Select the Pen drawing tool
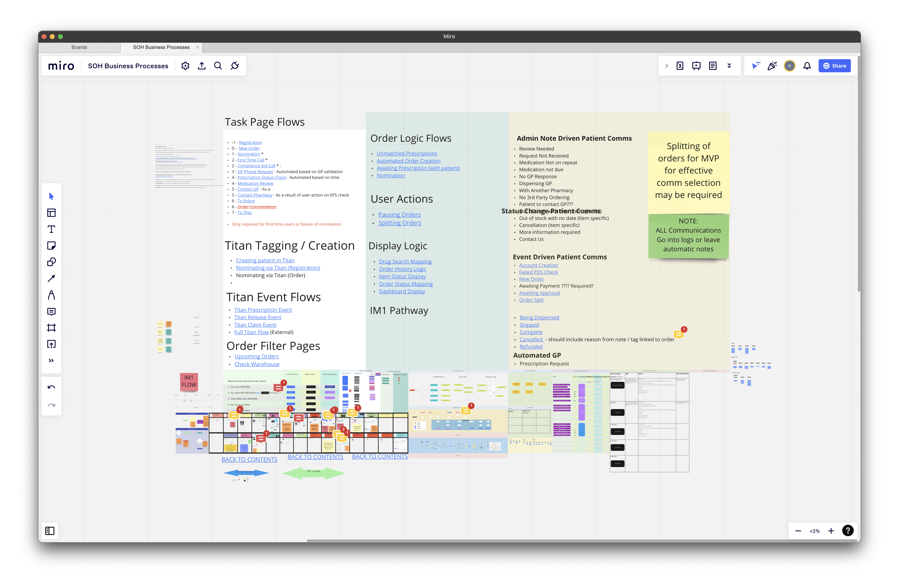This screenshot has height=588, width=899. 51,295
